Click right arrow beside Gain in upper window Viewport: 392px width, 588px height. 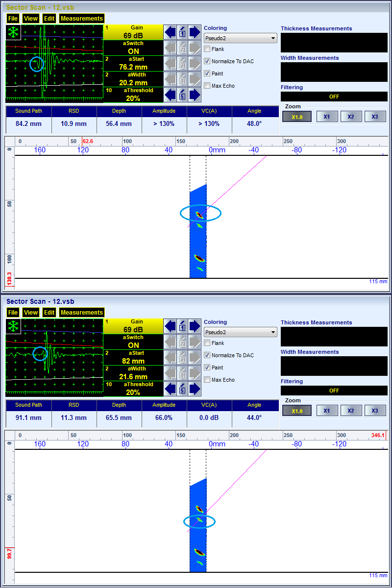tap(195, 32)
